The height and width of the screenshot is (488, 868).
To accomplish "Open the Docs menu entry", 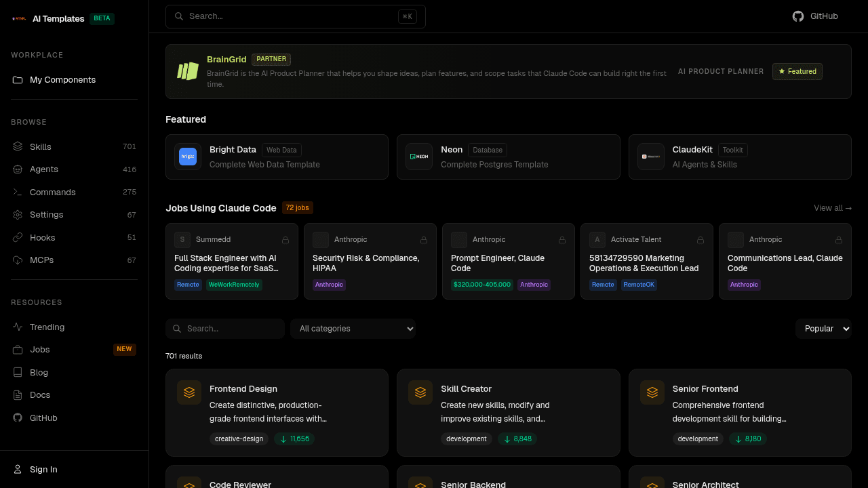I will pyautogui.click(x=39, y=394).
